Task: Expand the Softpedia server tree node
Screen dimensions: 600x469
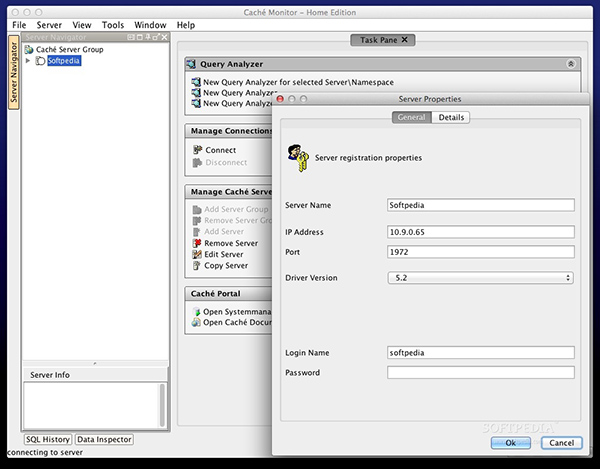Action: pos(28,60)
